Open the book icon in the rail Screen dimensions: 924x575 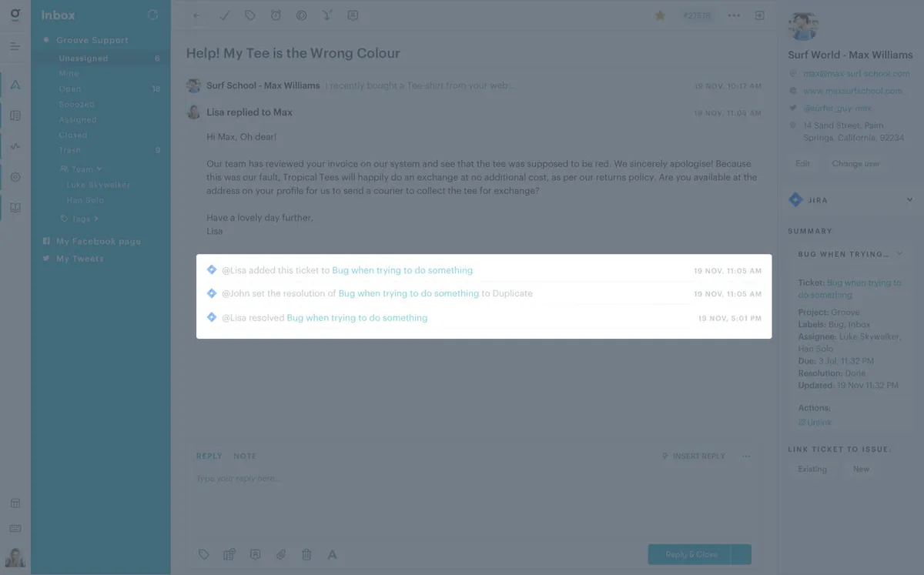click(x=15, y=208)
